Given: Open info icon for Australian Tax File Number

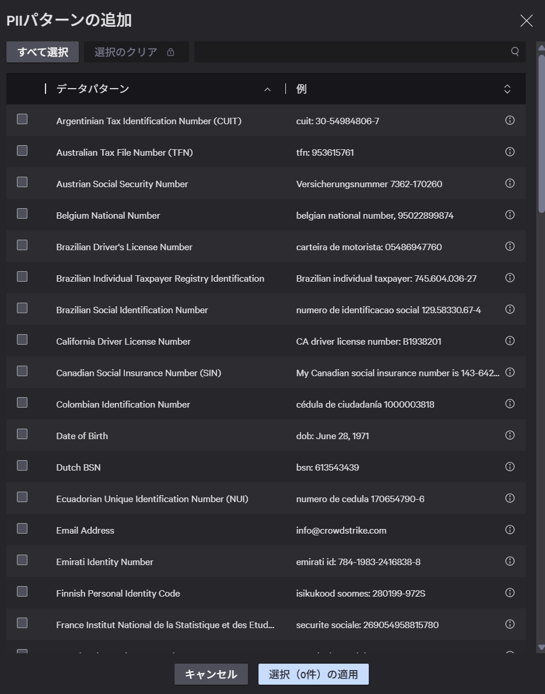Looking at the screenshot, I should coord(510,151).
